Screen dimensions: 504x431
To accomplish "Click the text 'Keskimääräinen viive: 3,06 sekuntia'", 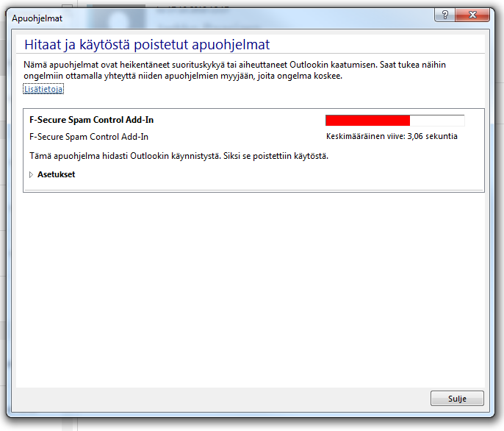I will tap(392, 136).
